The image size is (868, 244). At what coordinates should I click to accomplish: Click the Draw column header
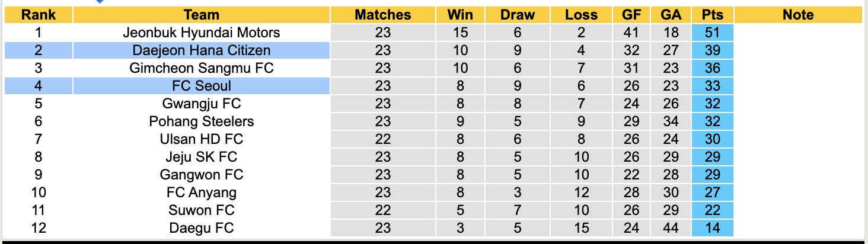click(x=517, y=15)
